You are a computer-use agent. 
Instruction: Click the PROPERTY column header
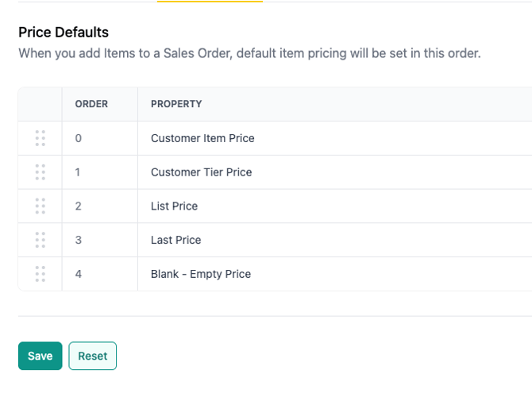176,104
